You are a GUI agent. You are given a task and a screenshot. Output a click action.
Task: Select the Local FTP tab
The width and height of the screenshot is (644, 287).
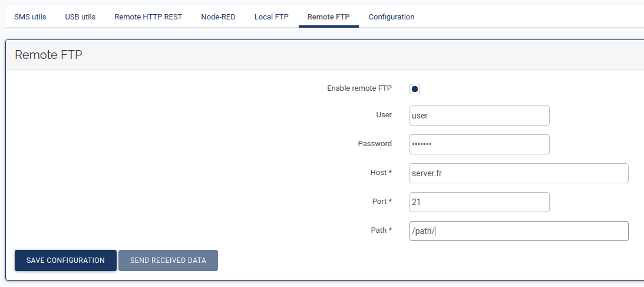(x=272, y=17)
